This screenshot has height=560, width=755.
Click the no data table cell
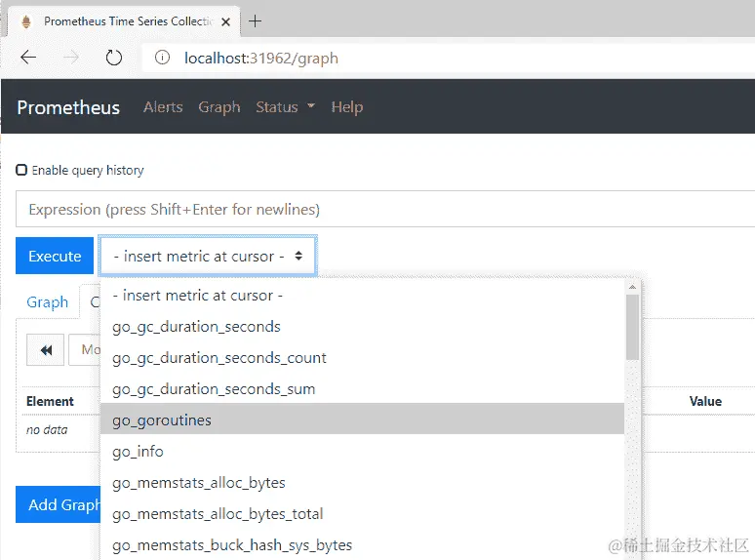click(x=47, y=429)
